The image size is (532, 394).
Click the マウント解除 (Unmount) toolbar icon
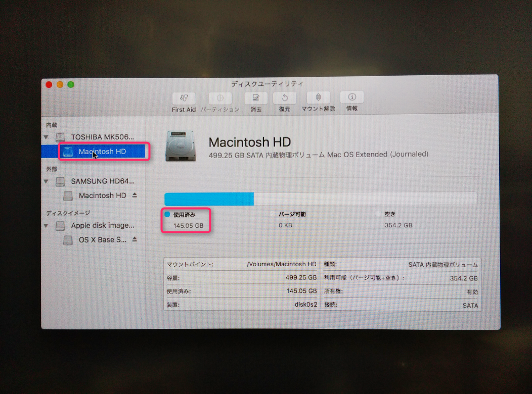pos(318,98)
